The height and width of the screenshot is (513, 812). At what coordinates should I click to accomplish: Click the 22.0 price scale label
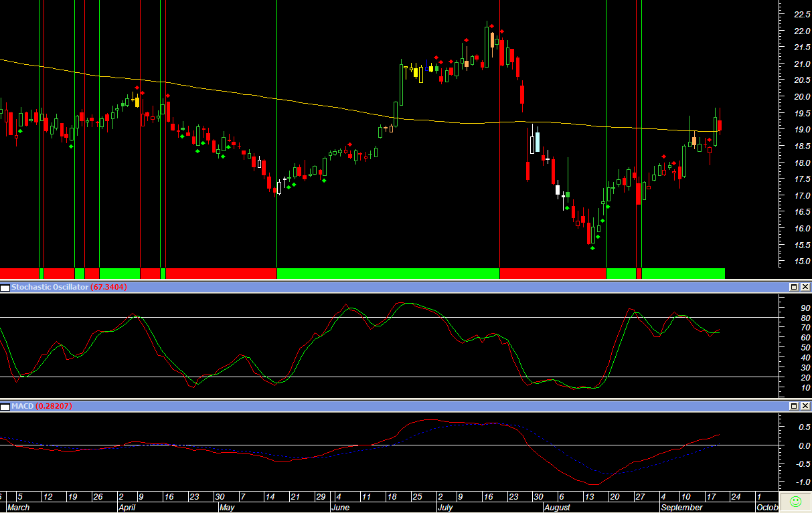pyautogui.click(x=802, y=31)
